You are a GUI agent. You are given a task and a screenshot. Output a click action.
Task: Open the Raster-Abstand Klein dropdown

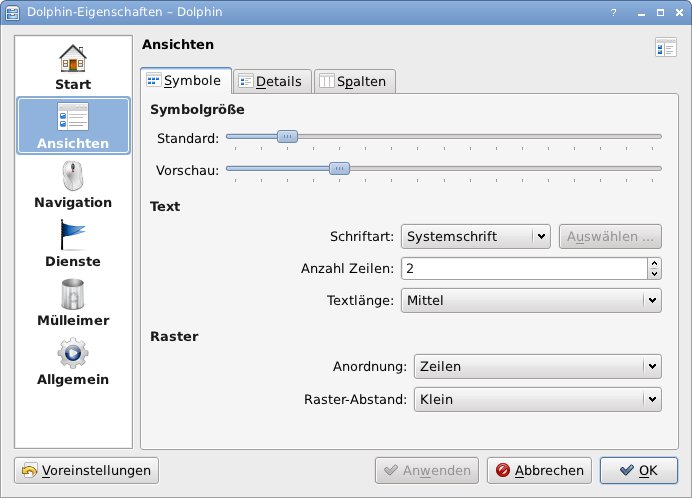538,400
